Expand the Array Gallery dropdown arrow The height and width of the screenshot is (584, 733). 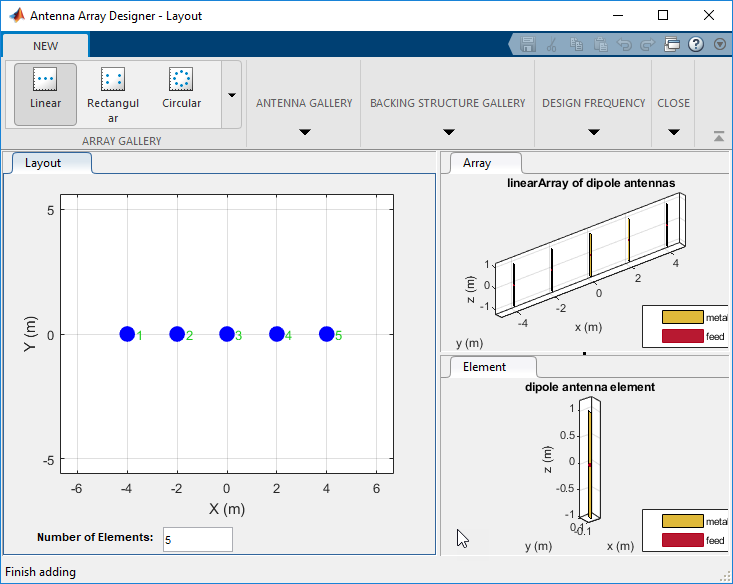(x=231, y=95)
